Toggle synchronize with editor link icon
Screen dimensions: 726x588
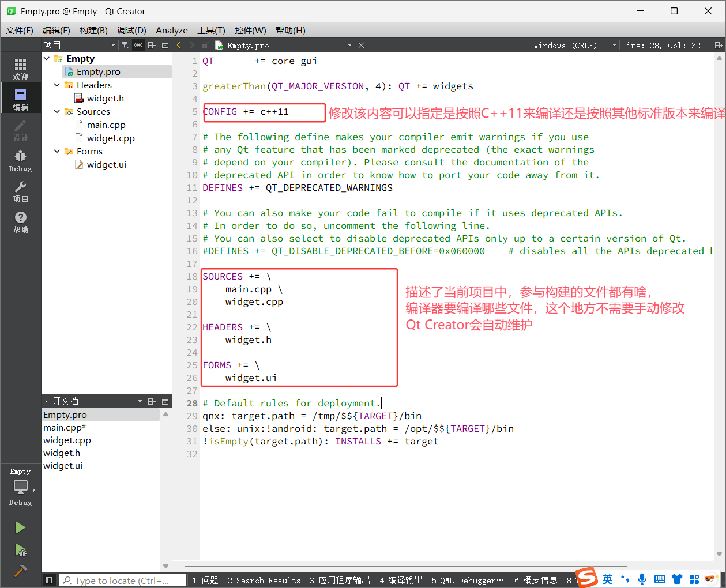(138, 45)
